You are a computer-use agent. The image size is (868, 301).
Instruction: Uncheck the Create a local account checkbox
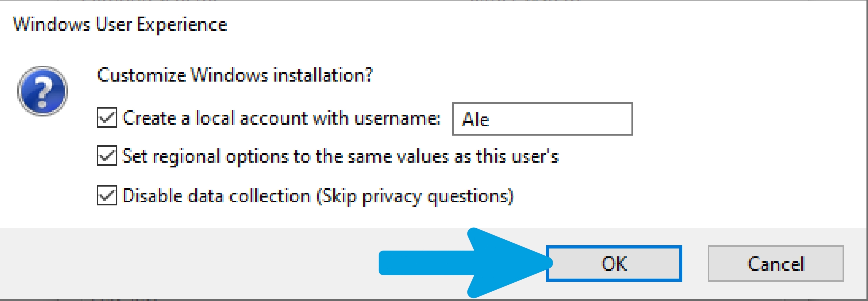(x=107, y=117)
